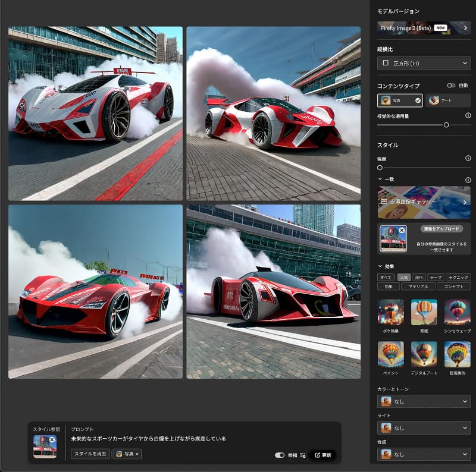Click the prompt text about the futuristic sports car
This screenshot has width=476, height=472.
coord(149,438)
